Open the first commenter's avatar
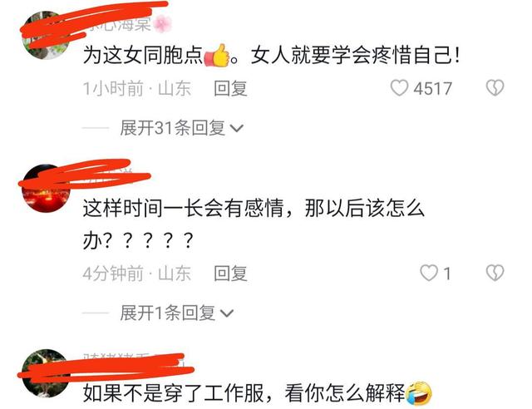Screen dimensions: 532x409 point(46,36)
